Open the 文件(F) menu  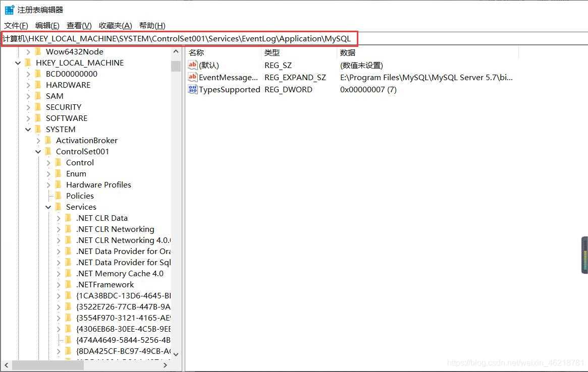(16, 26)
